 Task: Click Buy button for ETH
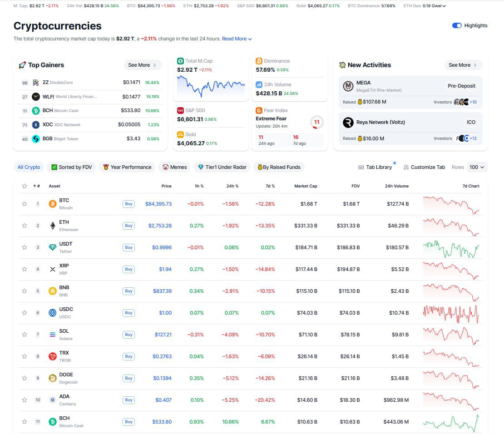128,226
